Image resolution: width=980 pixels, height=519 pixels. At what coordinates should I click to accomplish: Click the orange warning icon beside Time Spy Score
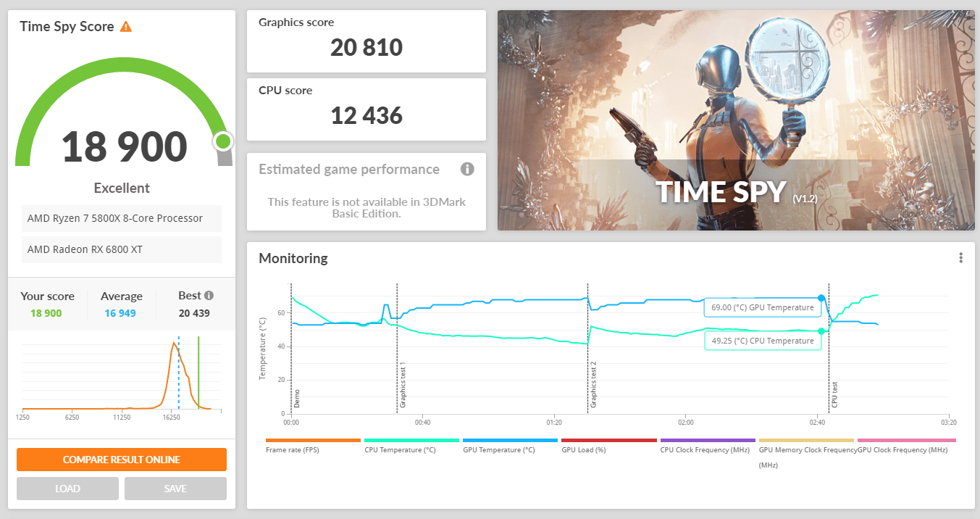click(x=126, y=27)
